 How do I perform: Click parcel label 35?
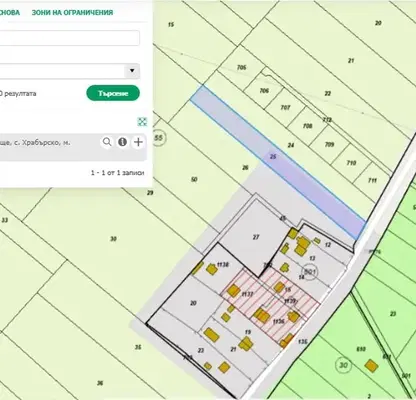(138, 347)
